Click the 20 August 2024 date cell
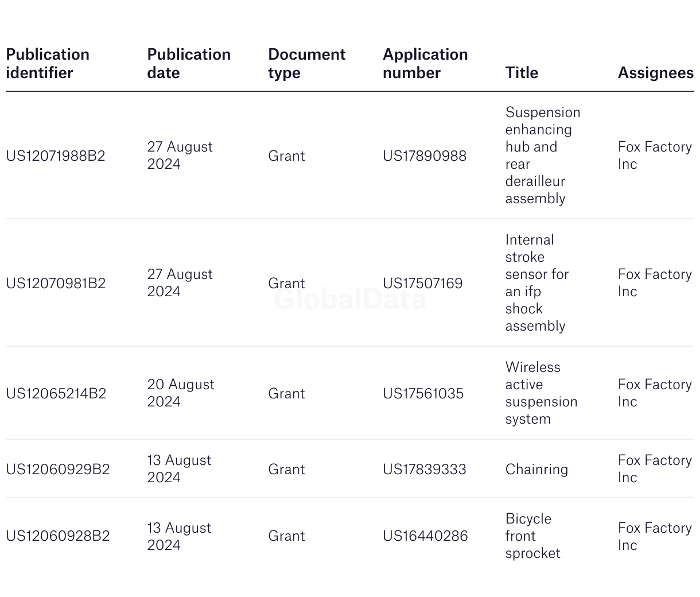Viewport: 700px width, 597px height. coord(181,393)
